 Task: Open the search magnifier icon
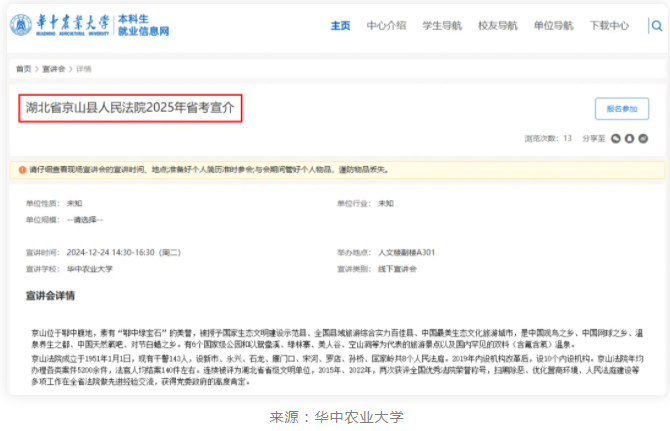pos(657,26)
